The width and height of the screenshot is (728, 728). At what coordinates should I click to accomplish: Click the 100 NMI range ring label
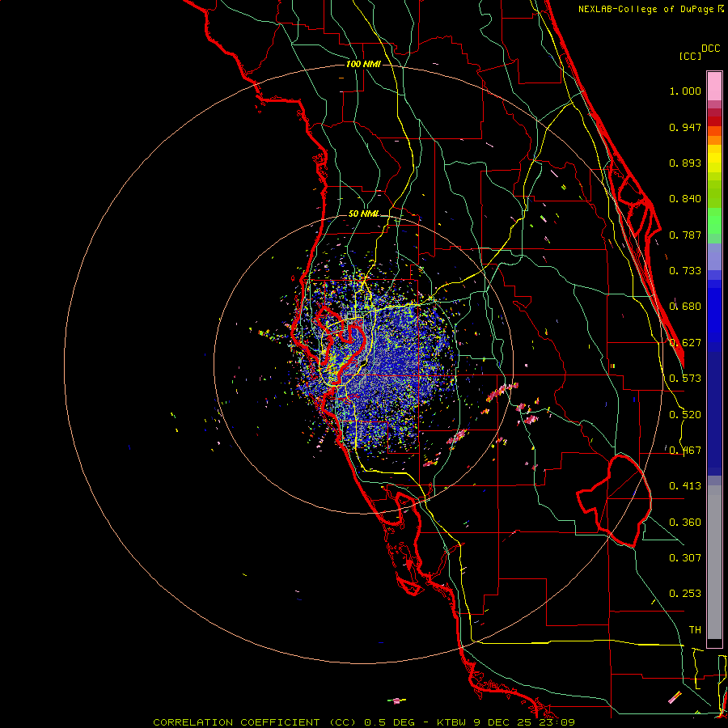coord(363,64)
